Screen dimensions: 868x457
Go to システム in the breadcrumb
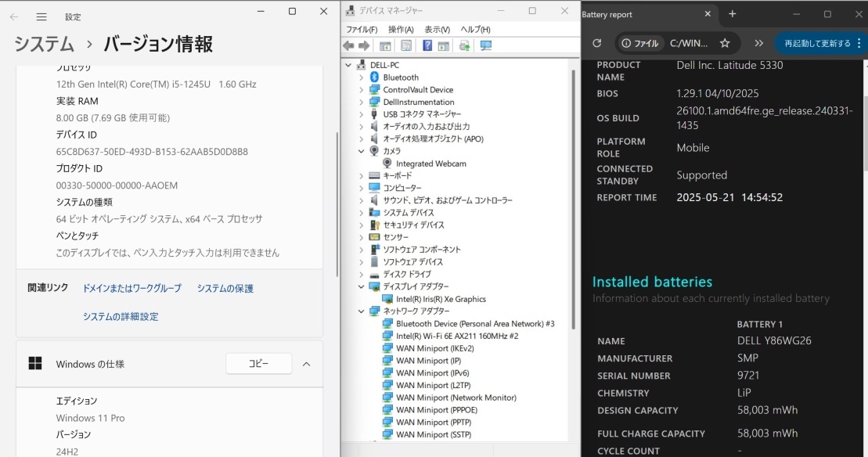click(x=44, y=45)
